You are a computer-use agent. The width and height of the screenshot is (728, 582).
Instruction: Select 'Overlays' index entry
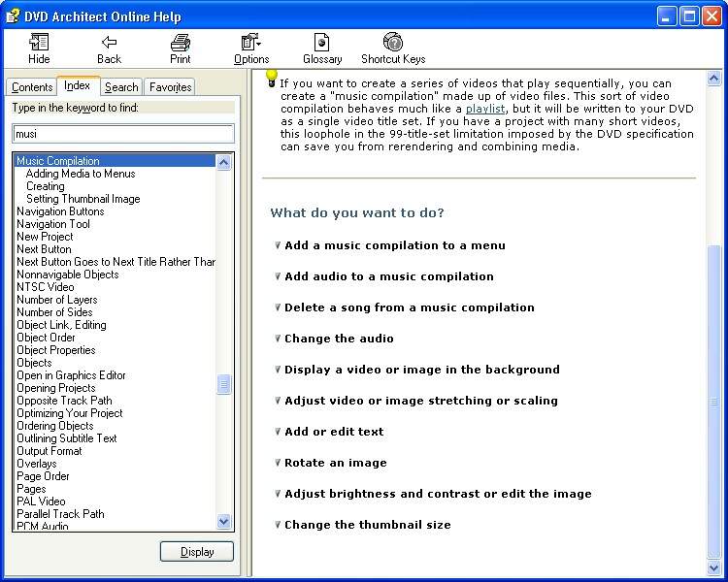(x=37, y=464)
